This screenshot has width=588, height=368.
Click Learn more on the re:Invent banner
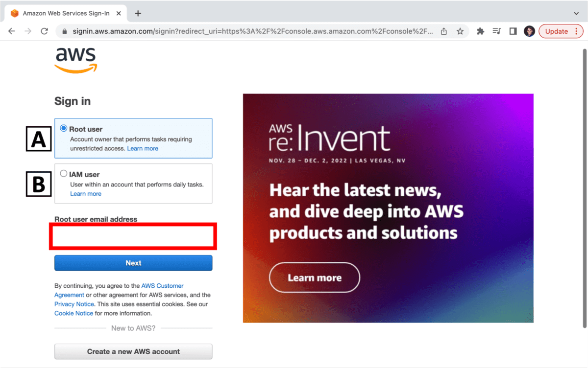(315, 277)
